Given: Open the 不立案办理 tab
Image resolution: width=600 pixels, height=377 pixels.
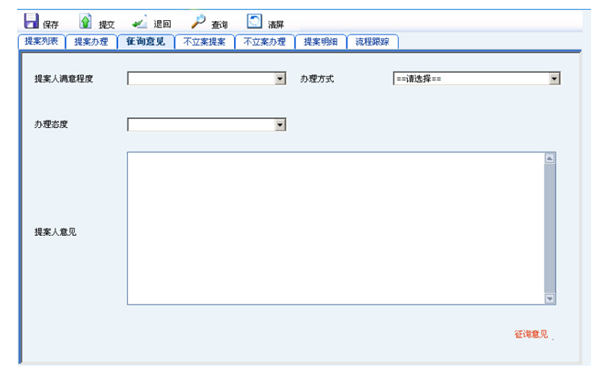Looking at the screenshot, I should pyautogui.click(x=265, y=41).
